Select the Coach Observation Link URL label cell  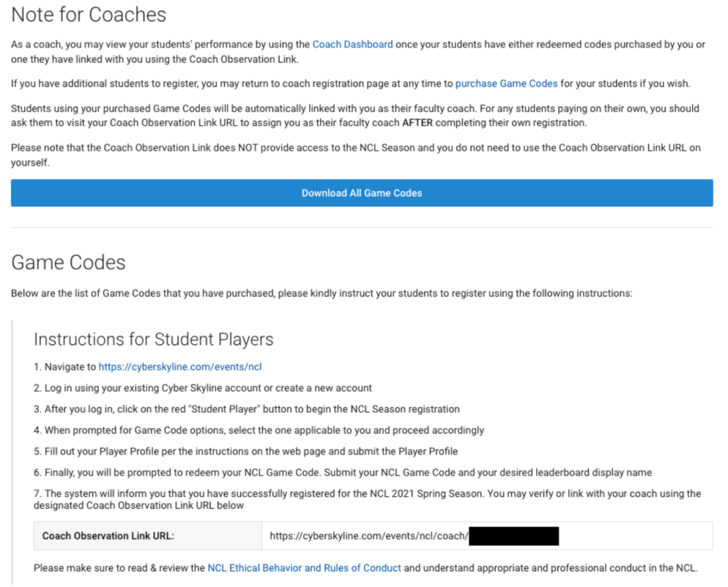pos(108,536)
